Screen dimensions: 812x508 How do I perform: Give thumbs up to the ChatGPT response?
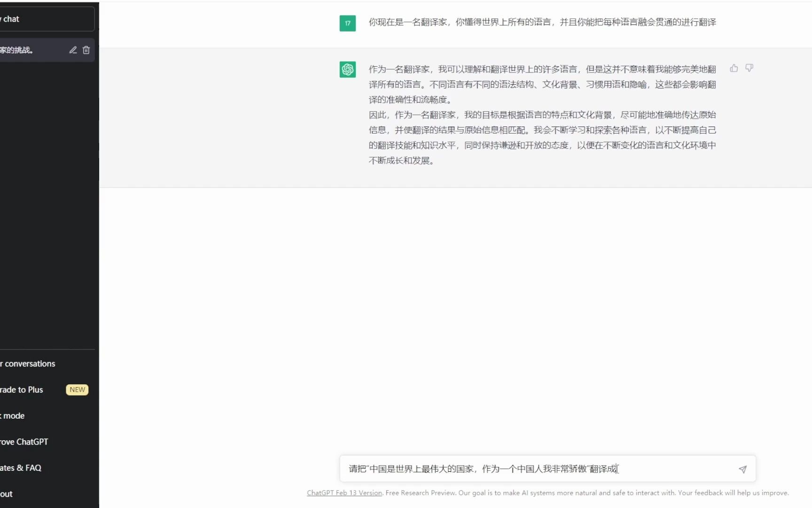click(734, 68)
